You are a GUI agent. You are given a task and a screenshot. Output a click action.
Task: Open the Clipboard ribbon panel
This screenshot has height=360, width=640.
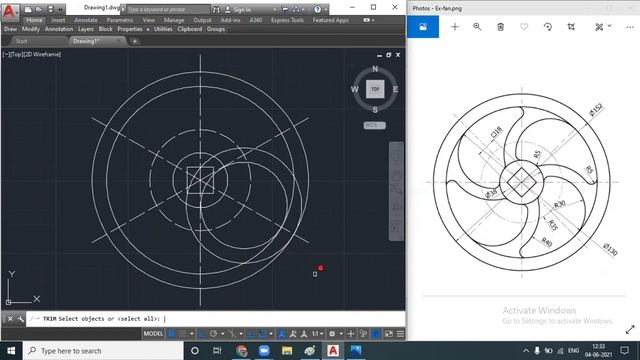[x=190, y=29]
